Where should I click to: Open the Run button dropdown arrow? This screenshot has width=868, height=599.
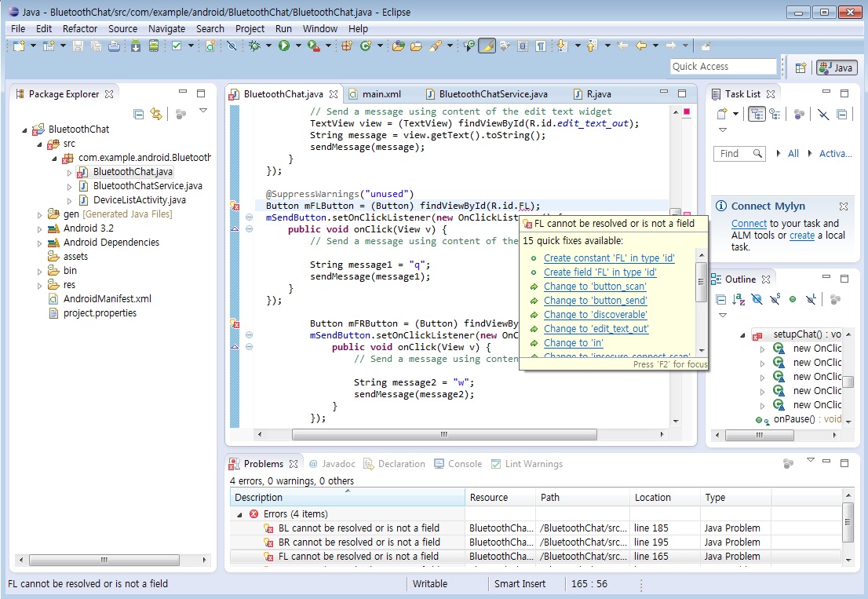[297, 46]
